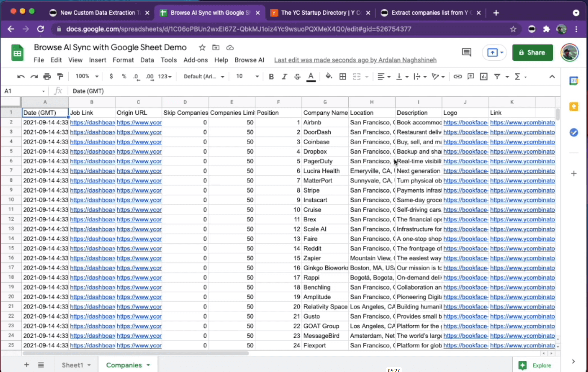Add a new sheet with plus button
Image resolution: width=588 pixels, height=372 pixels.
click(x=26, y=365)
